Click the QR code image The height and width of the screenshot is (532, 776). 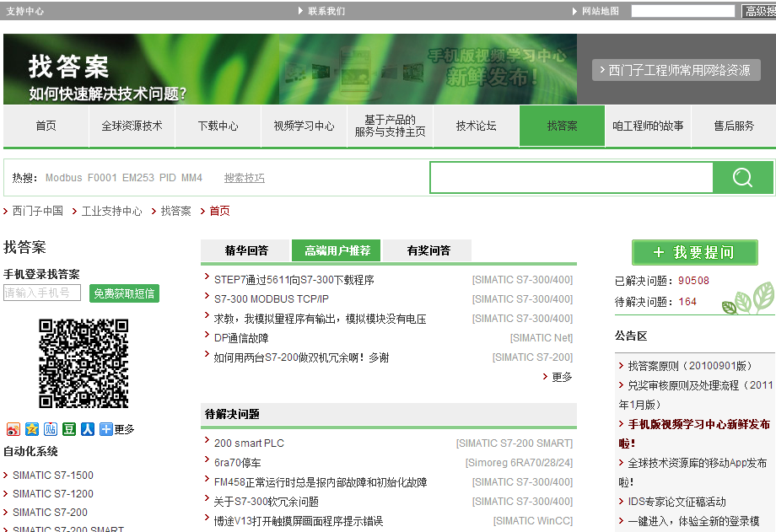coord(84,363)
